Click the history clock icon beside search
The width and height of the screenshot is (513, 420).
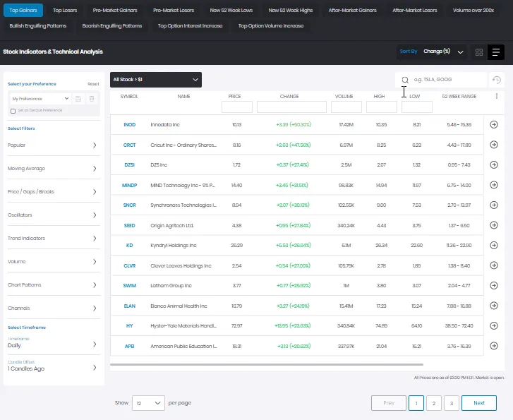click(497, 80)
